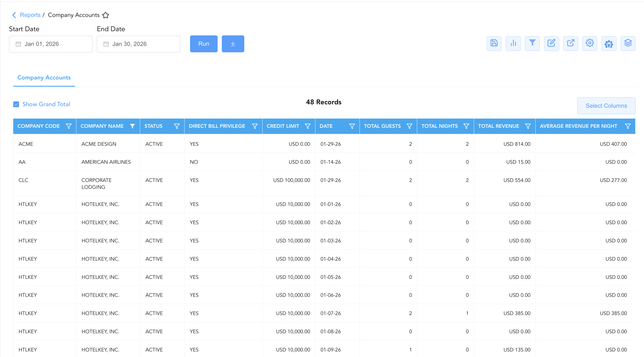Click the download arrow button
The image size is (644, 357).
click(x=233, y=44)
